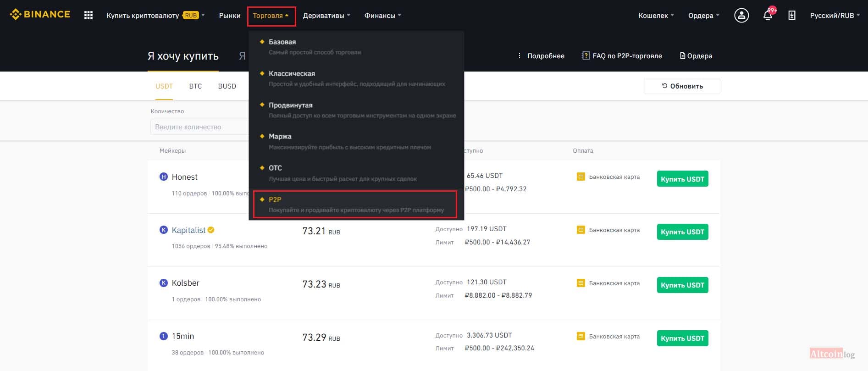Open the Подробнее three-dot menu
Image resolution: width=868 pixels, height=371 pixels.
tap(541, 56)
